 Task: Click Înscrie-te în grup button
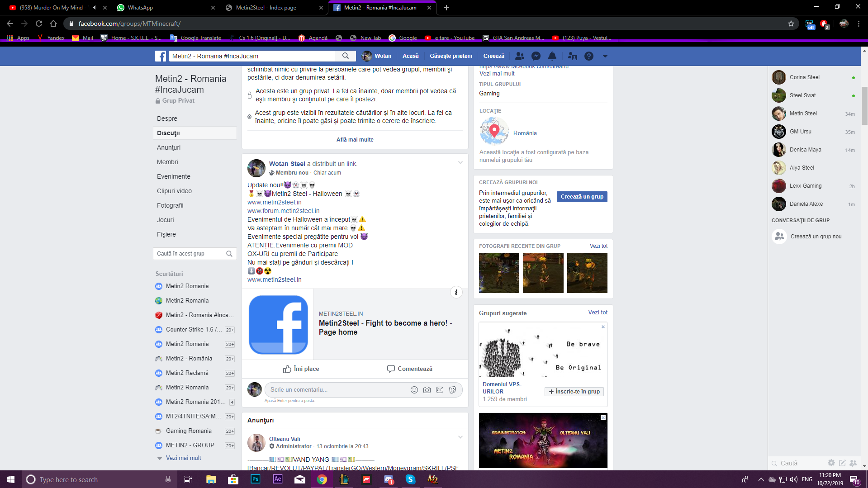(574, 392)
